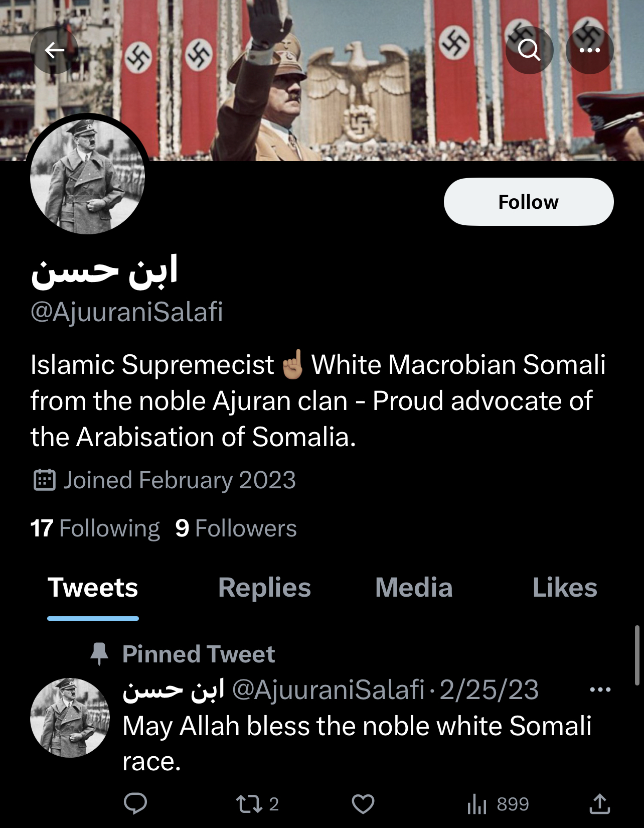Viewport: 644px width, 828px height.
Task: Open the @AjuuraniSalafi handle in the tweet
Action: 329,689
